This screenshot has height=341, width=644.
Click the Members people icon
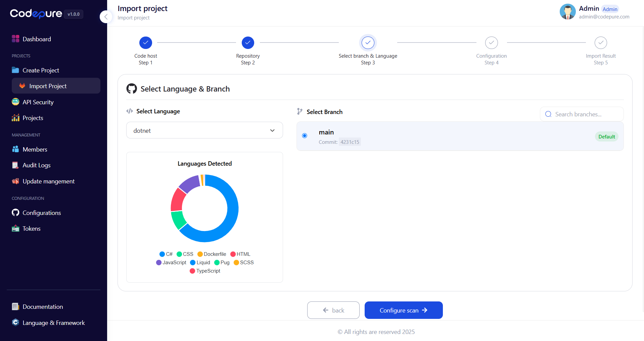[15, 149]
